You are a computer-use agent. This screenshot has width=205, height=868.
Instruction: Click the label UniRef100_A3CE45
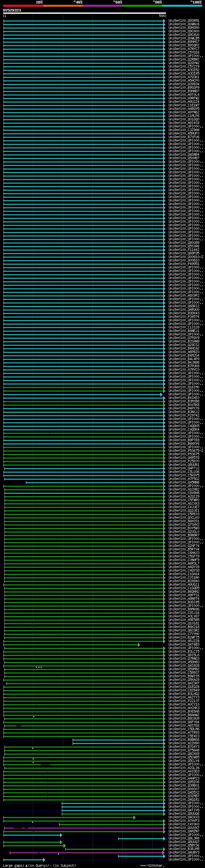[184, 74]
